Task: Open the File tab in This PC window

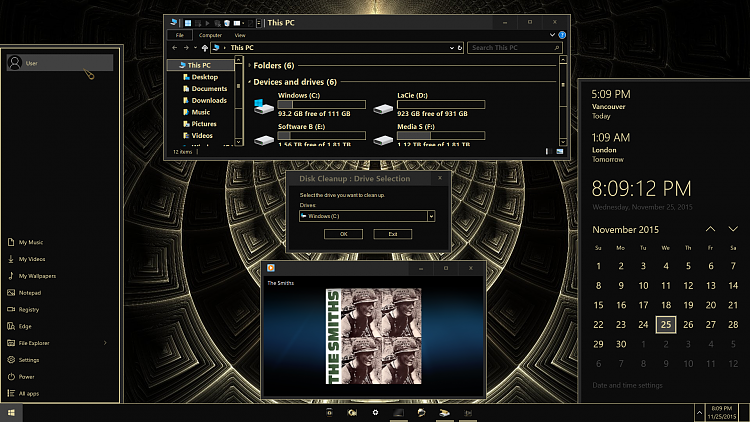Action: (x=179, y=35)
